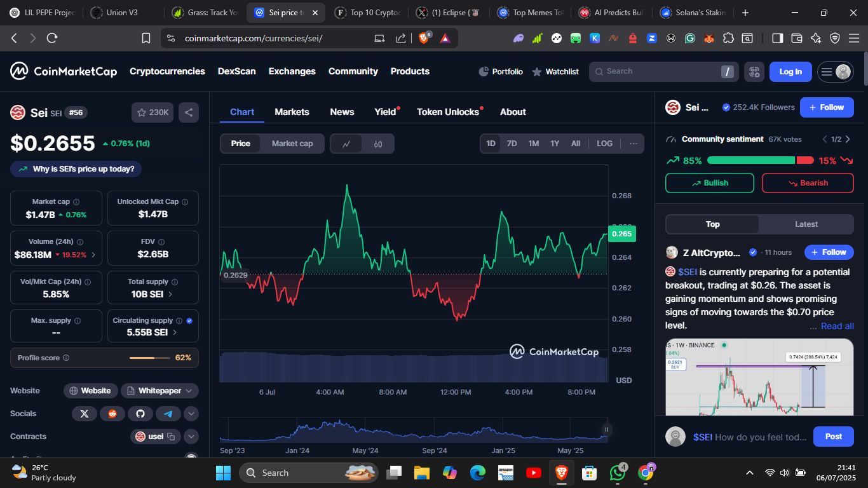Bookmark this page in Brave
Image resolution: width=868 pixels, height=488 pixels.
[x=146, y=38]
